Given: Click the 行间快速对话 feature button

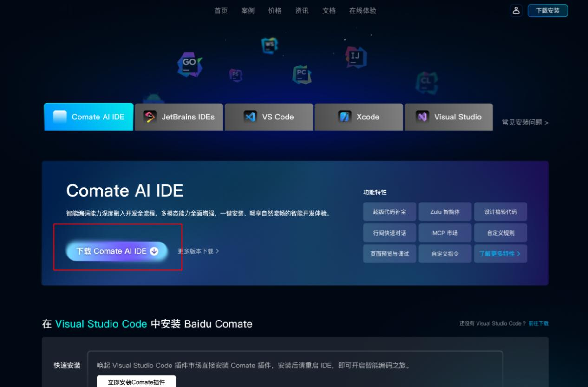Looking at the screenshot, I should pos(390,233).
